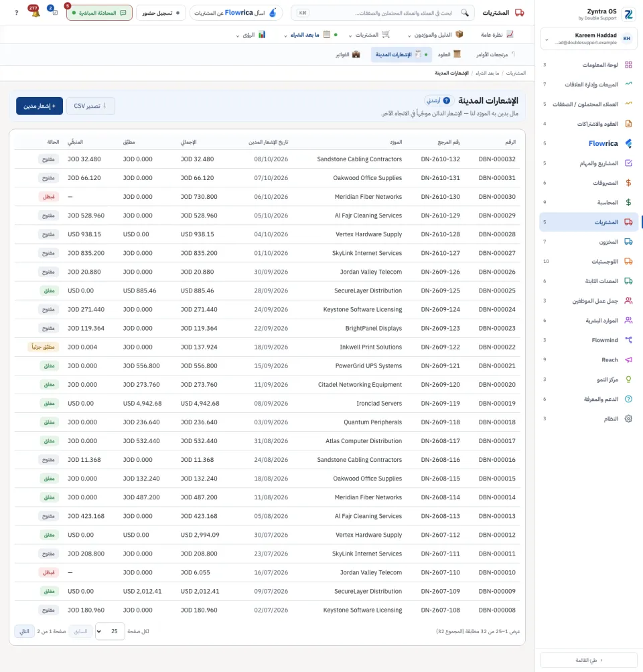Image resolution: width=643 pixels, height=672 pixels.
Task: Open لوحة المعلومات in the sidebar
Action: pyautogui.click(x=588, y=65)
